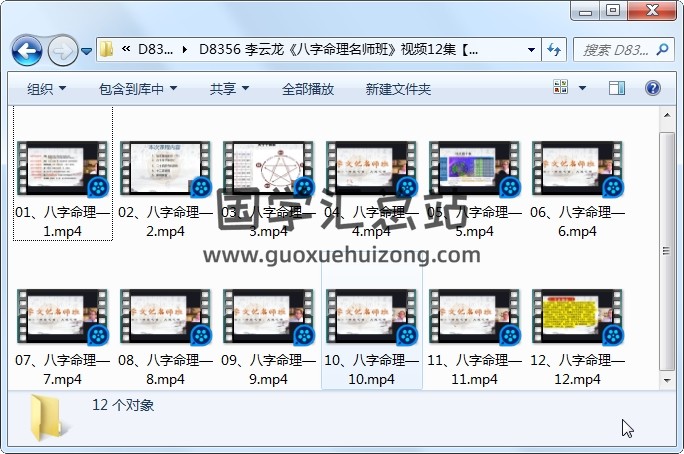684x454 pixels.
Task: Select video thumbnail 06、八字命理—6.mp4
Action: point(577,168)
